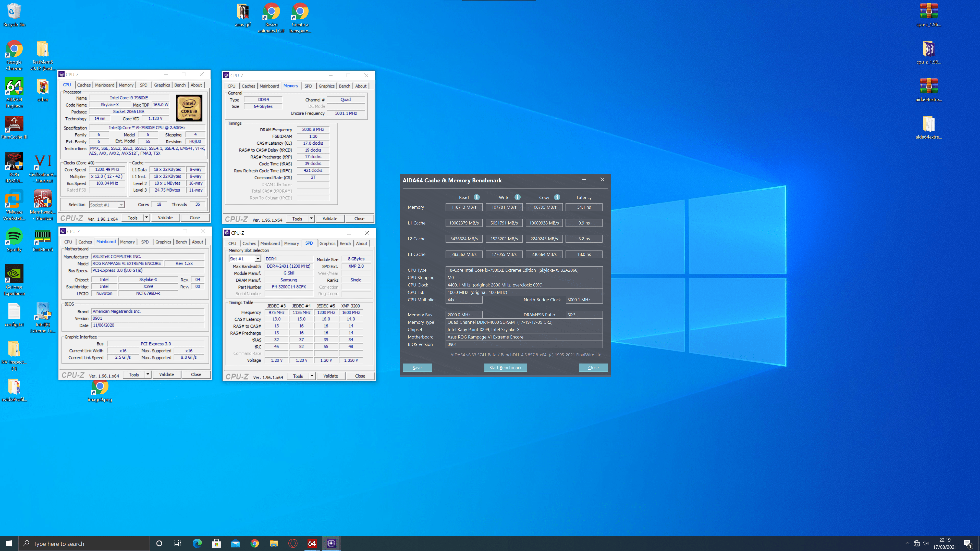Open Graphics tab in Mainboard window

(163, 242)
